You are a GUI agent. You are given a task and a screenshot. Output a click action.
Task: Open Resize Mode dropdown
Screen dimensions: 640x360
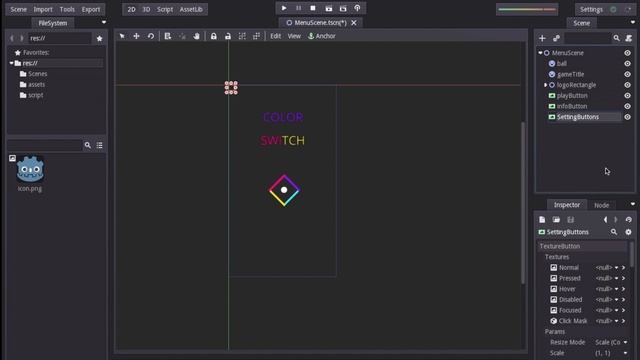tap(611, 342)
